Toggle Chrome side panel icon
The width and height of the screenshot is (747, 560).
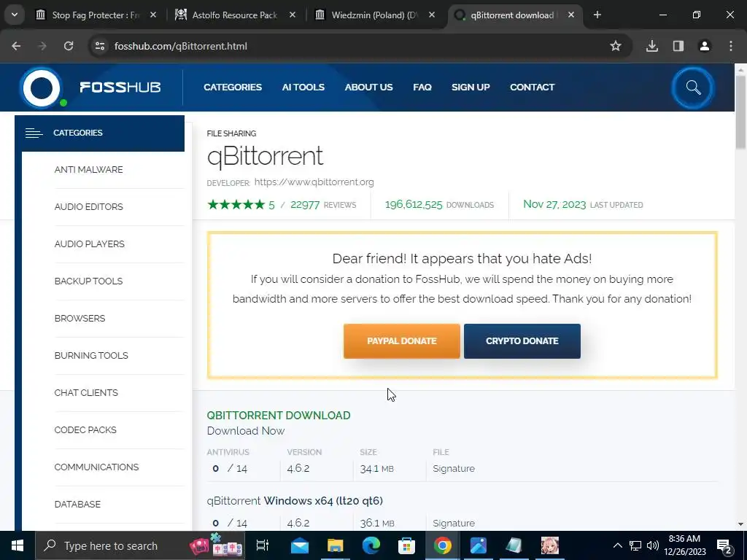click(x=678, y=46)
